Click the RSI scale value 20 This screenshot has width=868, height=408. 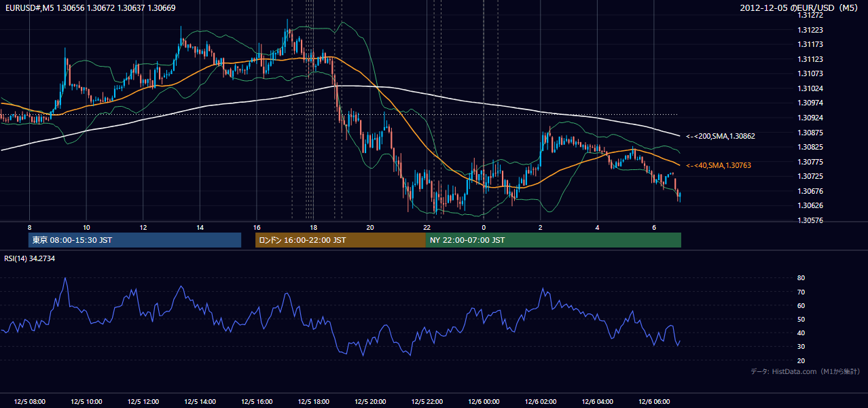[801, 360]
